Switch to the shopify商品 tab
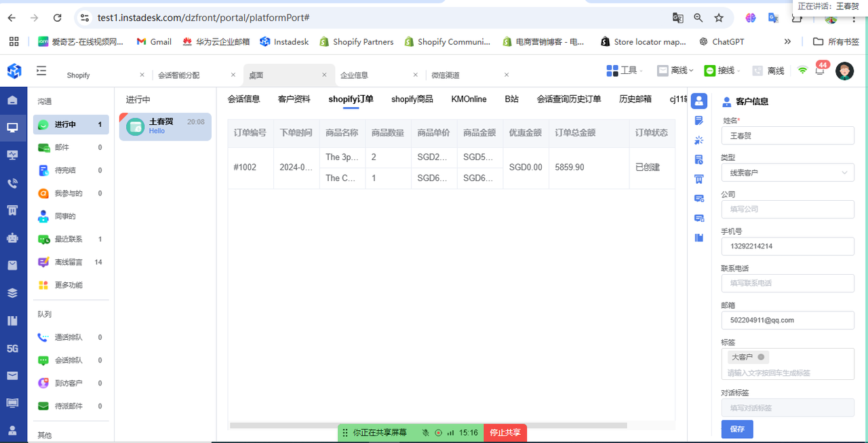The height and width of the screenshot is (443, 868). pos(412,99)
